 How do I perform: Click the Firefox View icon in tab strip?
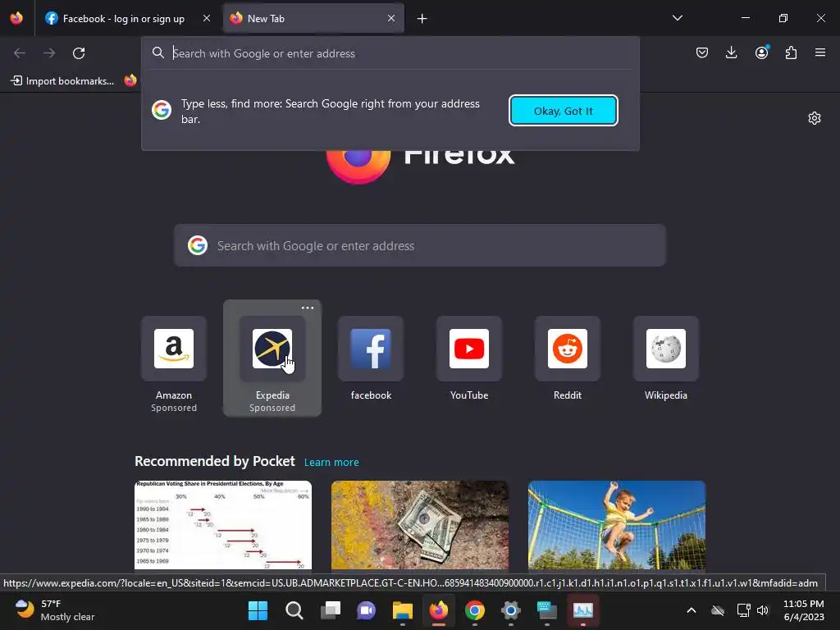[x=16, y=18]
